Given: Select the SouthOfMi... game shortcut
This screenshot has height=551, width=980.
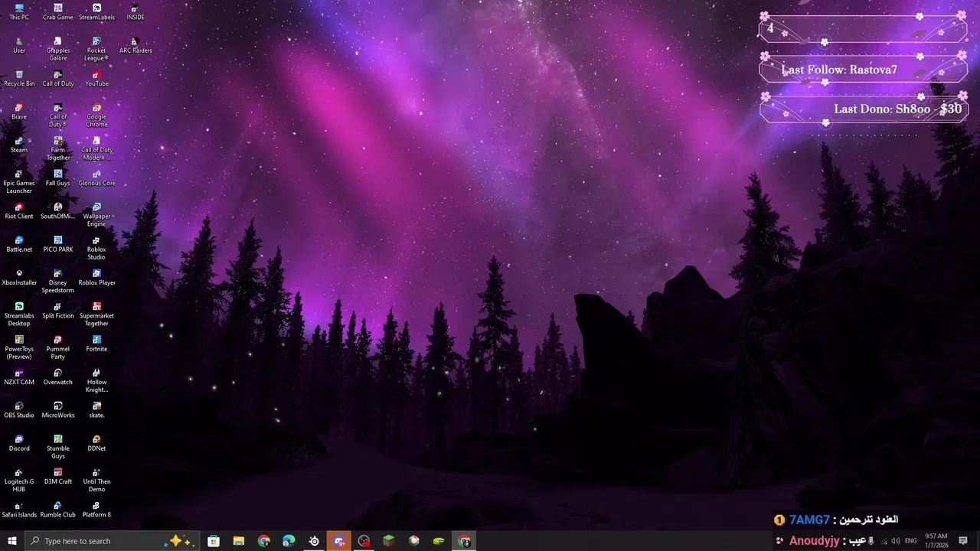Looking at the screenshot, I should 58,211.
